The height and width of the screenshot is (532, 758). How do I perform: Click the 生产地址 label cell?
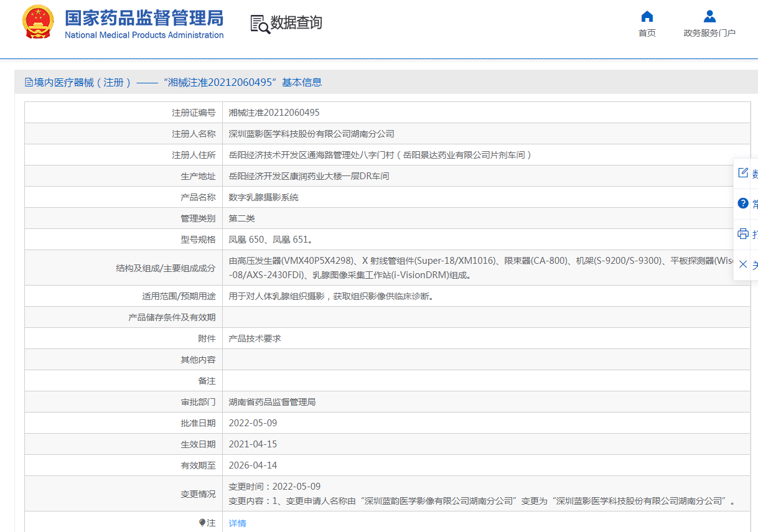[x=123, y=176]
